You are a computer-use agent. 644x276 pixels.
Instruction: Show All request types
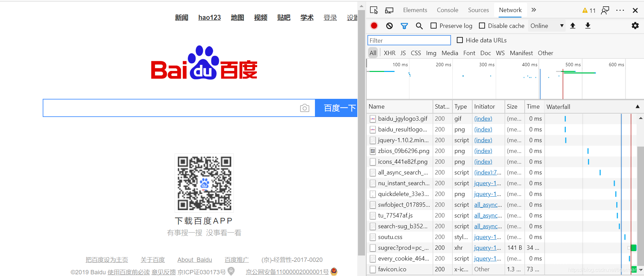373,53
